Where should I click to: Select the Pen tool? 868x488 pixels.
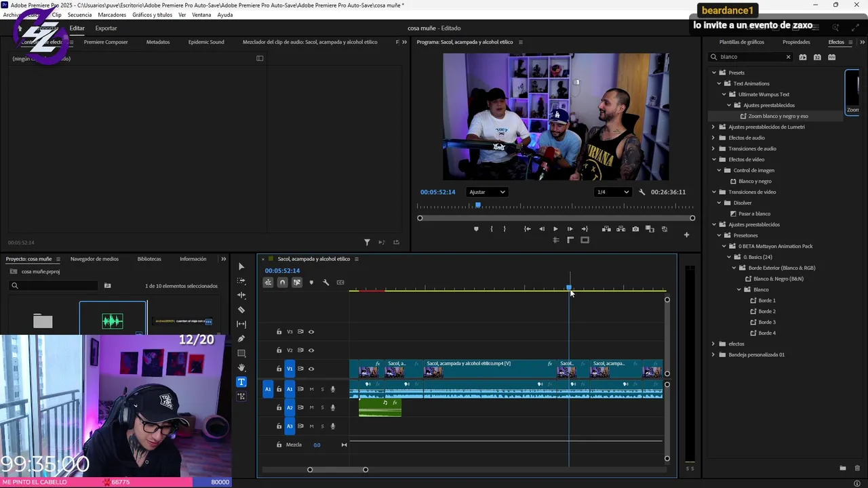pos(241,339)
